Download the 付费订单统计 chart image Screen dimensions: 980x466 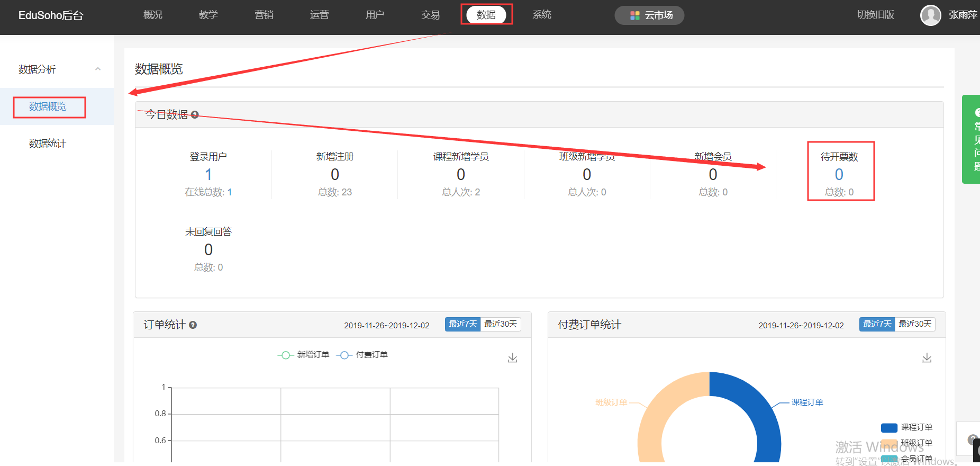point(927,359)
